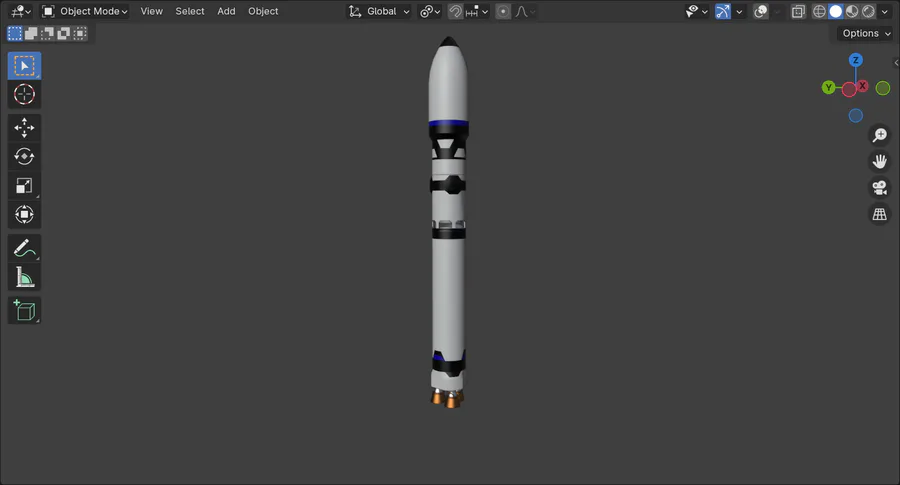
Task: Click the pan view hand button
Action: (879, 161)
